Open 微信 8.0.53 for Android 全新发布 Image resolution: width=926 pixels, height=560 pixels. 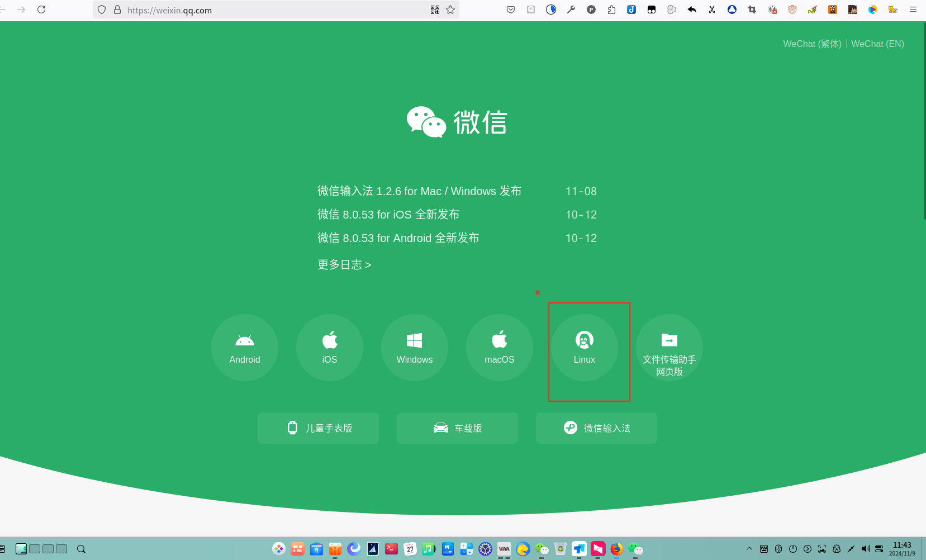[x=398, y=238]
